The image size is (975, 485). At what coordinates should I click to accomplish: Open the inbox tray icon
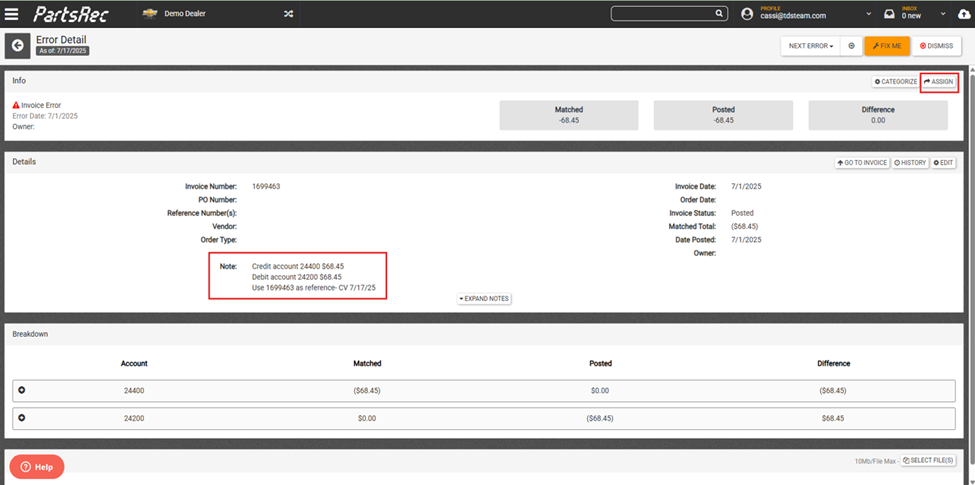(x=890, y=14)
